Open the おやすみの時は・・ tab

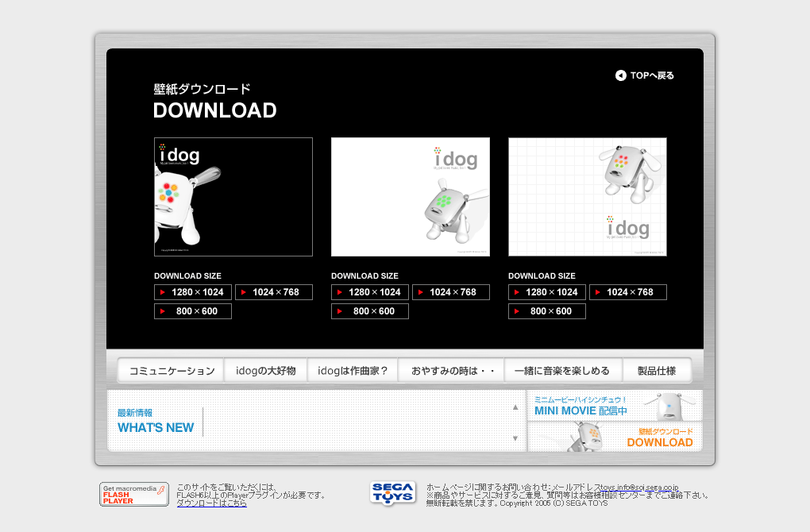coord(451,370)
